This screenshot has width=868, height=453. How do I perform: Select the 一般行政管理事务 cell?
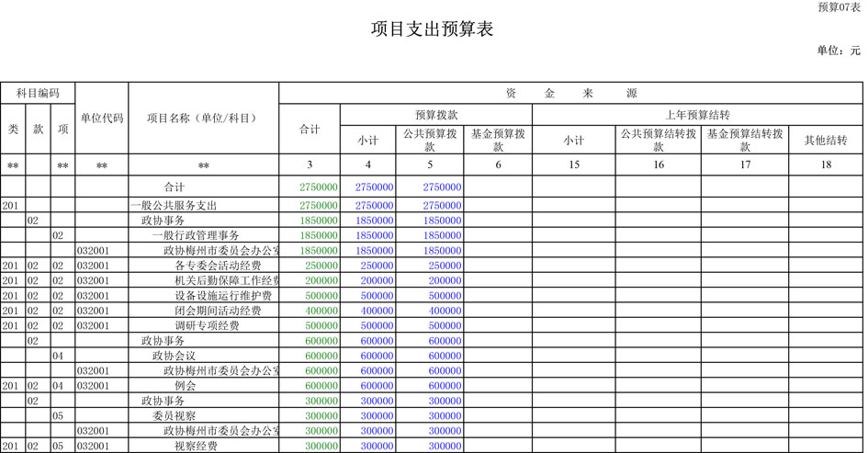(196, 235)
